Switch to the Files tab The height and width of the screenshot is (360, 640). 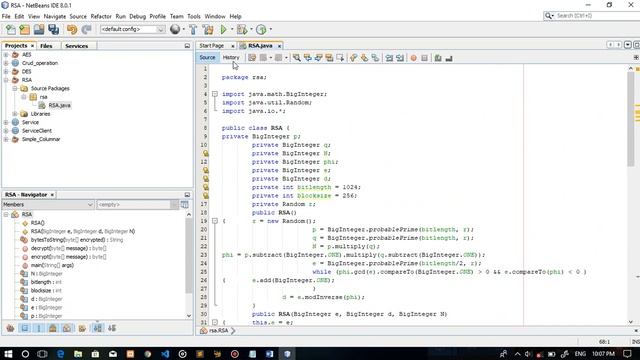pos(46,46)
